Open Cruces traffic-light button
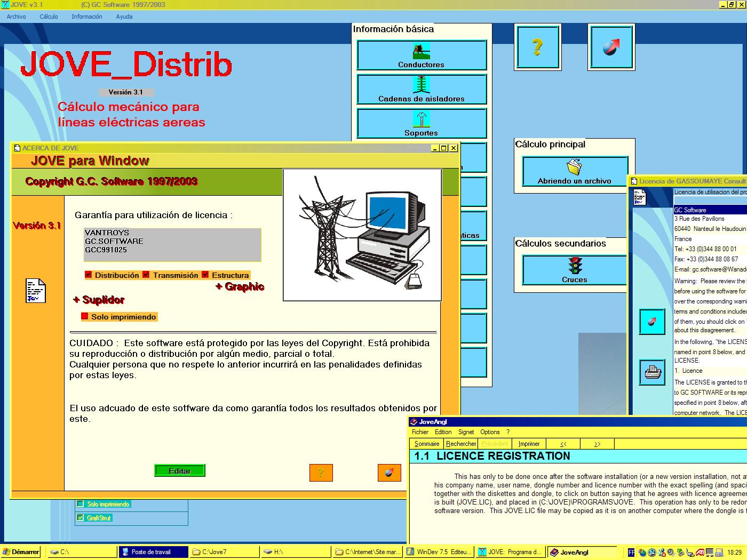Viewport: 747px width, 560px height. (574, 270)
